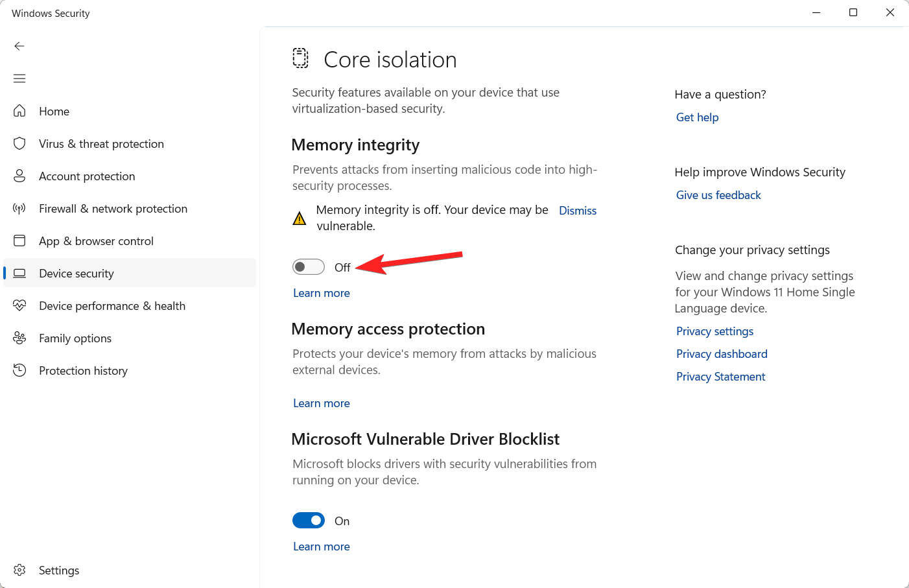This screenshot has height=588, width=909.
Task: Open Protection history using the clock icon
Action: pyautogui.click(x=19, y=370)
